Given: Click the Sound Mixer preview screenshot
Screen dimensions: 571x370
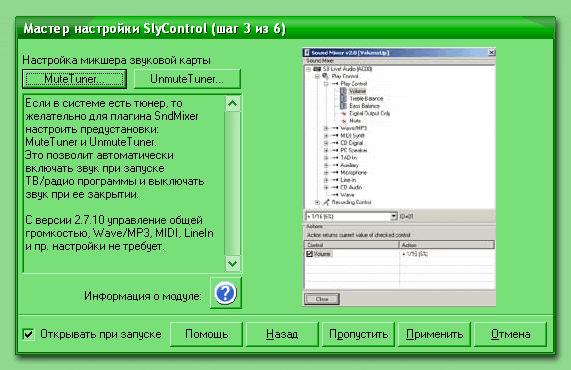Looking at the screenshot, I should coord(399,177).
